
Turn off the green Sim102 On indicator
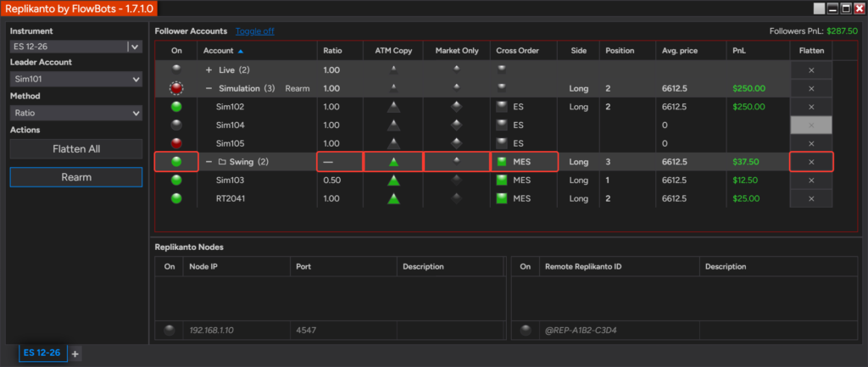(176, 107)
